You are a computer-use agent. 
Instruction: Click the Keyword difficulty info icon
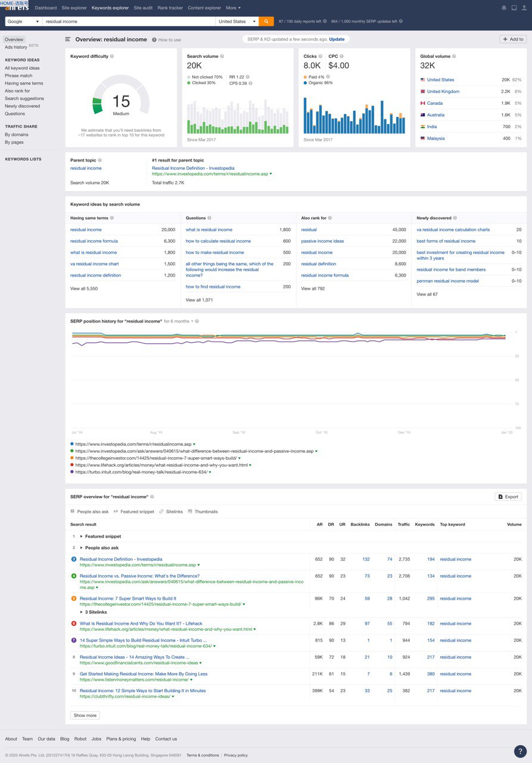click(x=112, y=57)
